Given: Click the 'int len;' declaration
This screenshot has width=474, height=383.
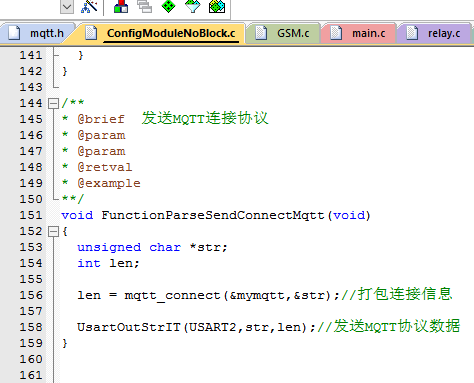Looking at the screenshot, I should pos(108,263).
